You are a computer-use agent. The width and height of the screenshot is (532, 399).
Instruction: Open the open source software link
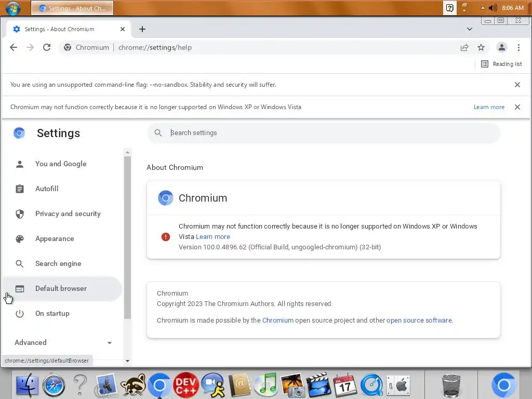coord(419,320)
